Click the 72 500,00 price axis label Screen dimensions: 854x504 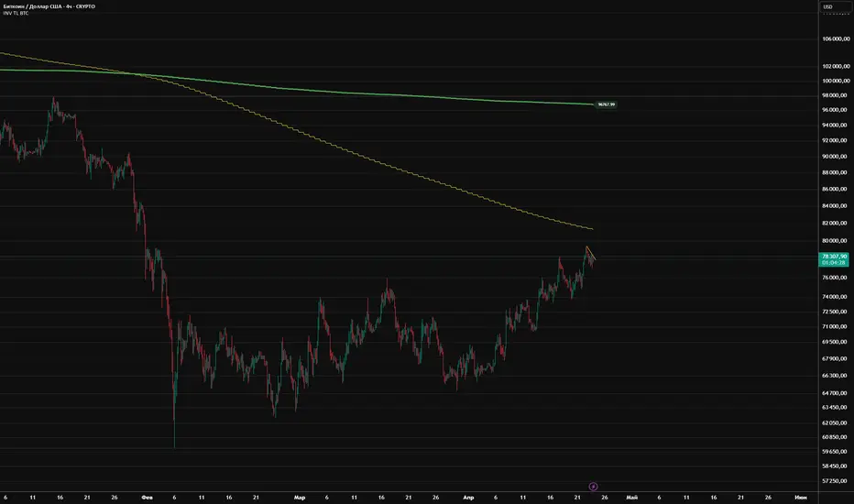[836, 312]
